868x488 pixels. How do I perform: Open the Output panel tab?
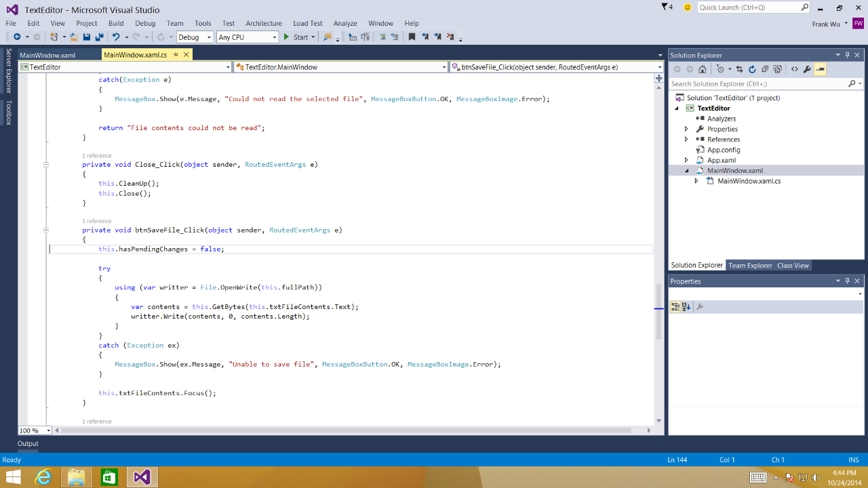pos(28,443)
